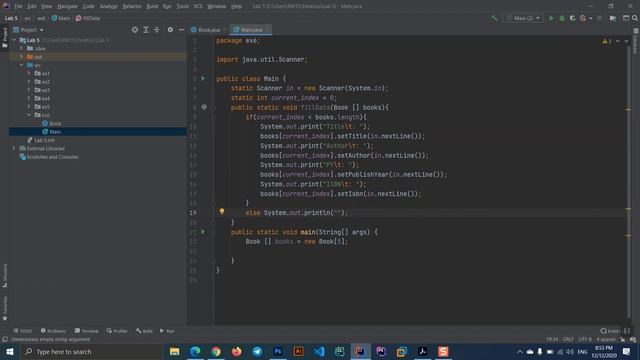Switch to the Book.java editor tab
The height and width of the screenshot is (360, 640).
point(208,30)
